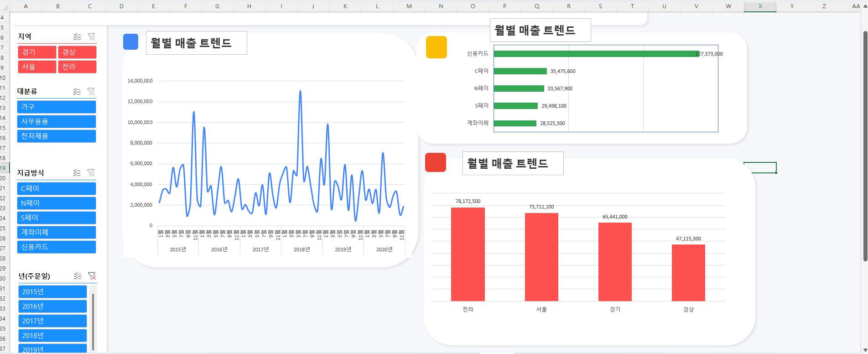Image resolution: width=868 pixels, height=354 pixels.
Task: Toggle multi-select on 지역 slicer
Action: point(78,36)
